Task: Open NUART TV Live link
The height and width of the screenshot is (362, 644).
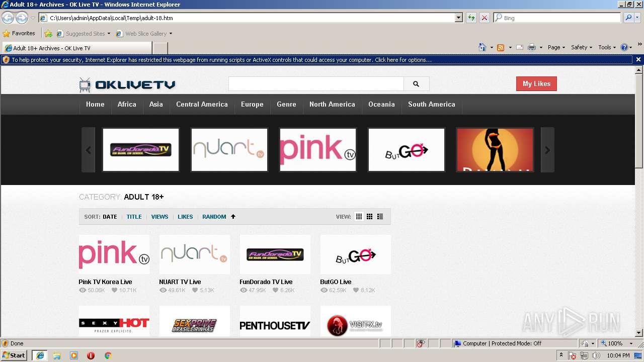Action: pyautogui.click(x=180, y=282)
